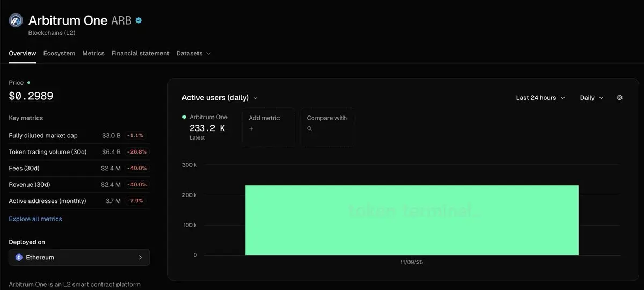
Task: Click the $0.2989 price value
Action: tap(31, 96)
